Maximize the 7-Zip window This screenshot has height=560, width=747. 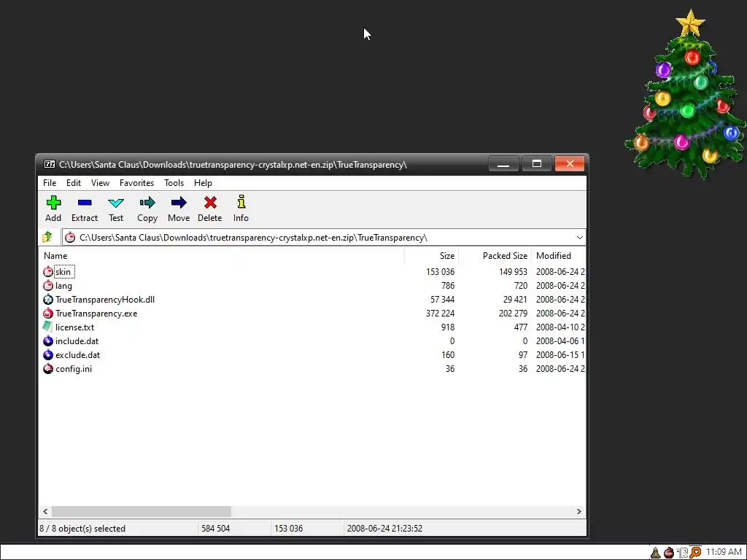(x=537, y=164)
